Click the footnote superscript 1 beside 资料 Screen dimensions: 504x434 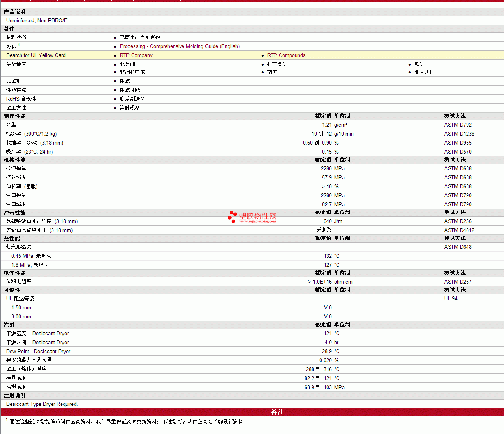pos(19,45)
